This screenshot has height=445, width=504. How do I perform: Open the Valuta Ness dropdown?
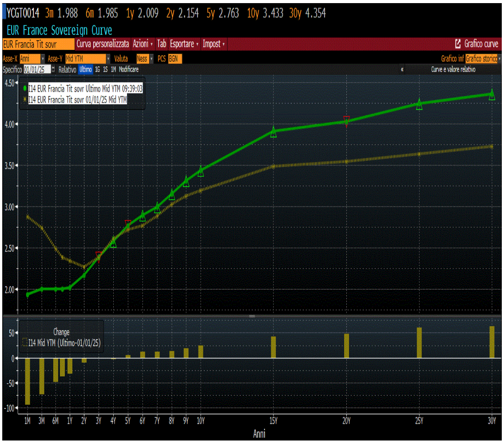[151, 59]
